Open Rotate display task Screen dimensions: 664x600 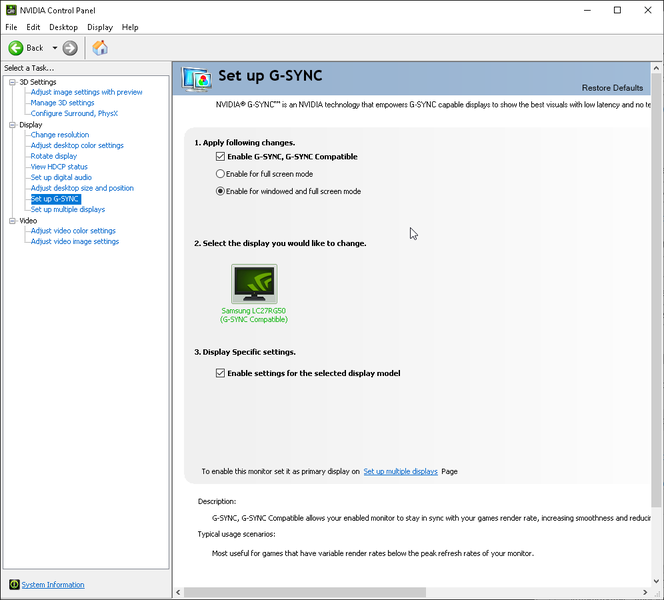54,156
